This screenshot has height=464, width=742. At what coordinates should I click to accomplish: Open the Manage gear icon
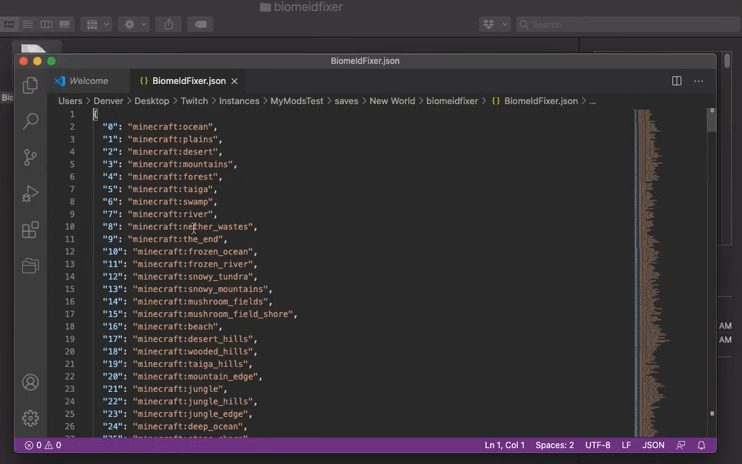point(30,418)
